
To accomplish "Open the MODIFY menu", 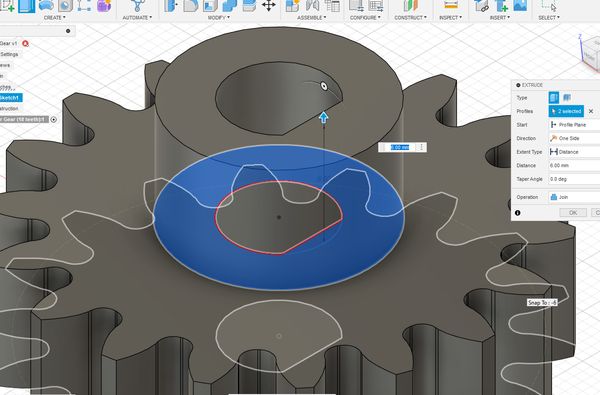I will pos(218,18).
